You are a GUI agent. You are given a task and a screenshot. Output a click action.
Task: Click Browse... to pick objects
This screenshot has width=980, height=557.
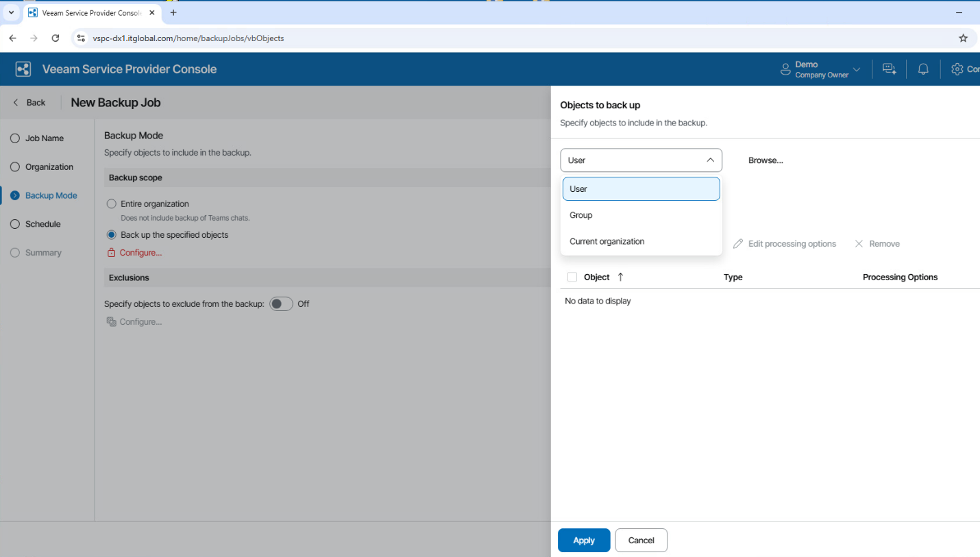point(765,160)
